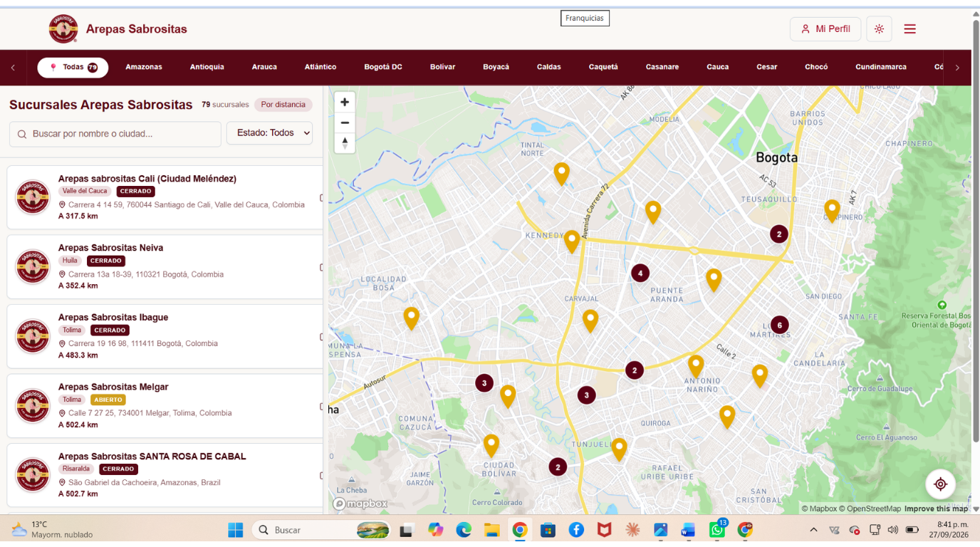Screen dimensions: 980x547
Task: Select the Arauca tab
Action: coord(264,68)
